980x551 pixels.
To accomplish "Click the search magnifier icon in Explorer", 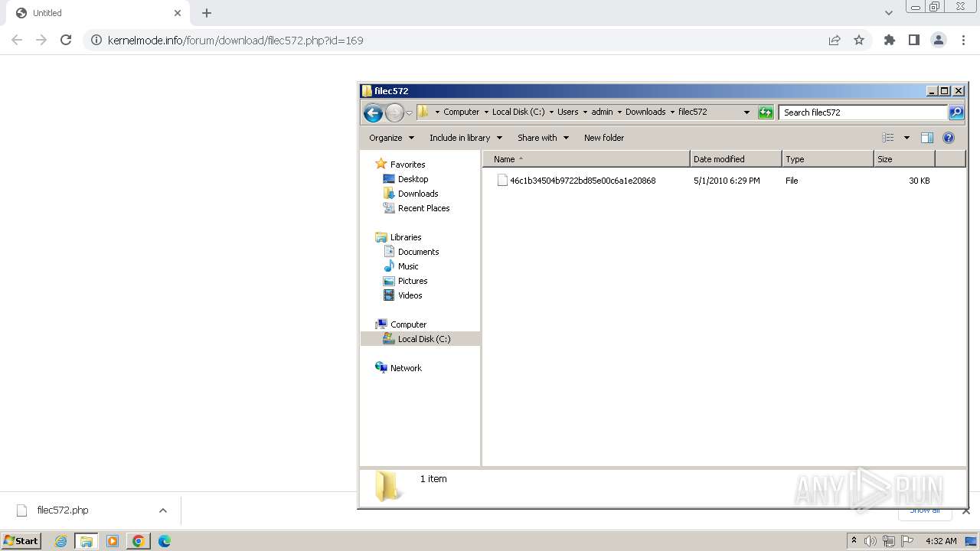I will (956, 112).
